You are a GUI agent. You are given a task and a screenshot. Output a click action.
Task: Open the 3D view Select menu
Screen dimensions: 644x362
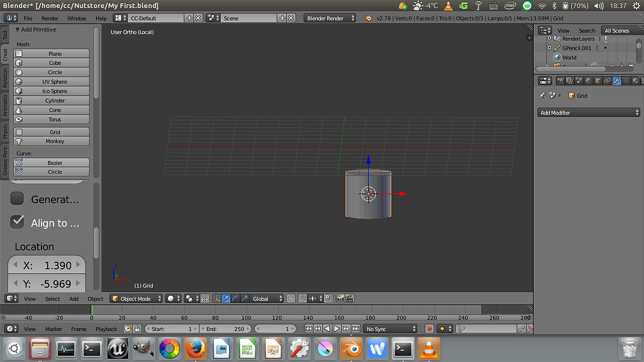tap(52, 299)
